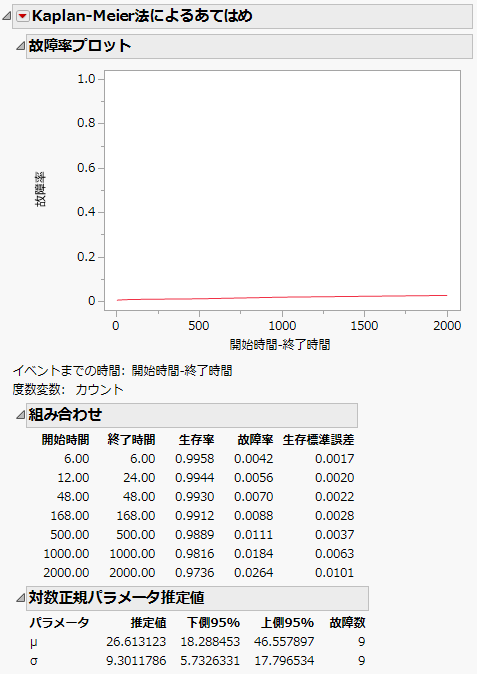Click the red failure rate curve in the plot
The image size is (477, 674).
pyautogui.click(x=282, y=297)
